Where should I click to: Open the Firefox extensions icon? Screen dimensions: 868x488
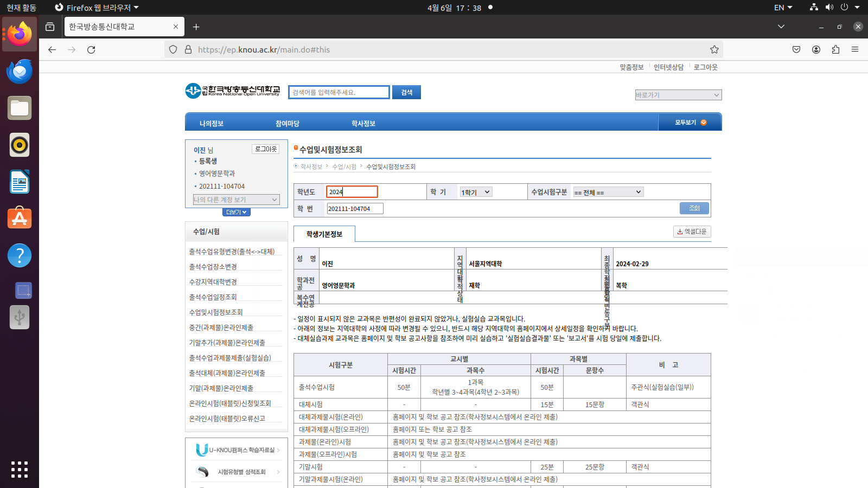point(835,50)
